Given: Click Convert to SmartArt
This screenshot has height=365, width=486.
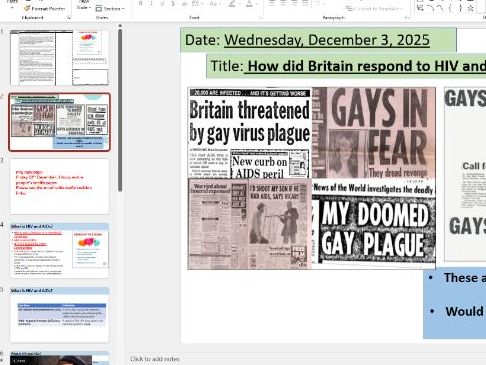Looking at the screenshot, I should [374, 8].
